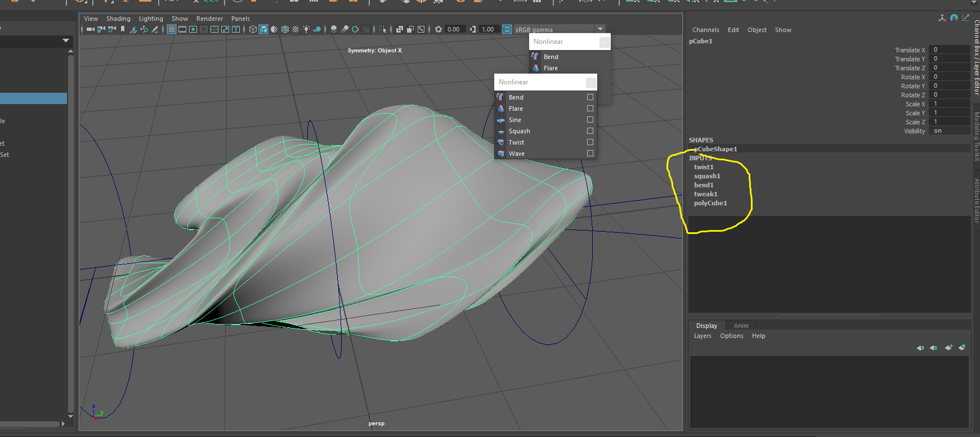Open the Shading menu in viewport
980x437 pixels.
tap(118, 19)
